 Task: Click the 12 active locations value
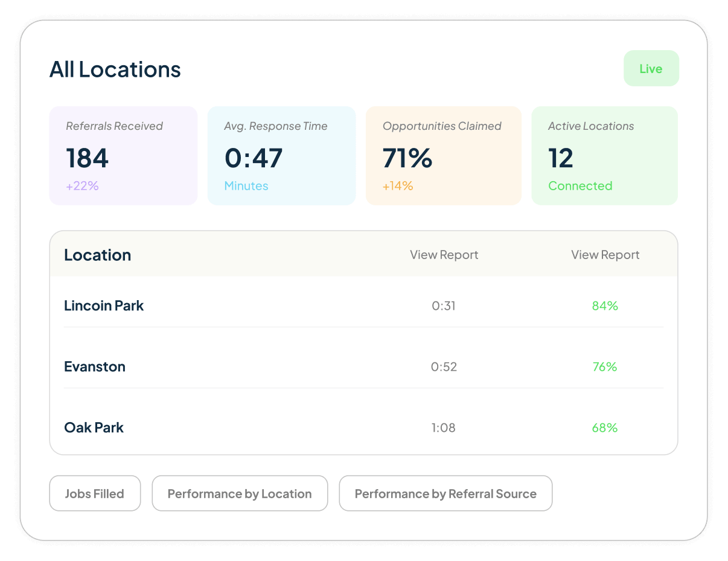[x=561, y=158]
